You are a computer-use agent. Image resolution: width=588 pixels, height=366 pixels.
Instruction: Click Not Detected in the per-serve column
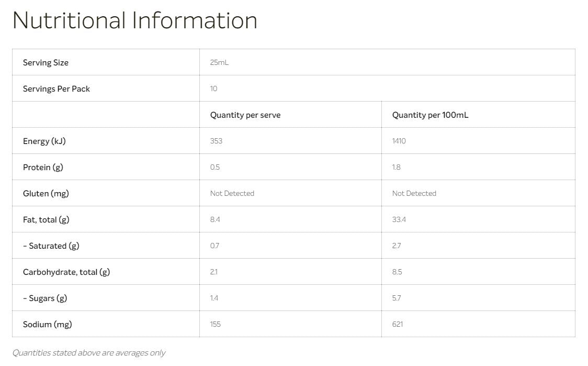[x=232, y=193]
